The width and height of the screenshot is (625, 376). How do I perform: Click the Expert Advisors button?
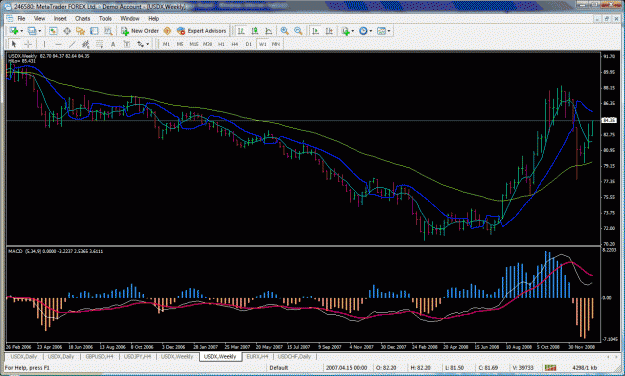pyautogui.click(x=202, y=31)
